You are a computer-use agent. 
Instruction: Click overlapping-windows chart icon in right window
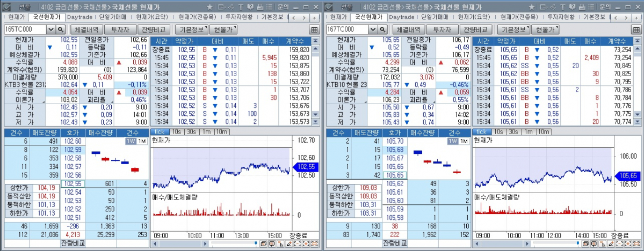(x=585, y=244)
